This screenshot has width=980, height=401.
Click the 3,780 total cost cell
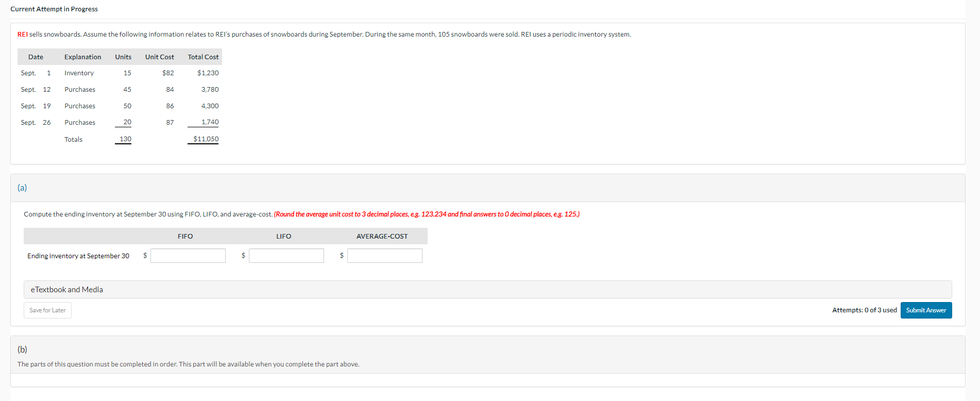coord(210,90)
